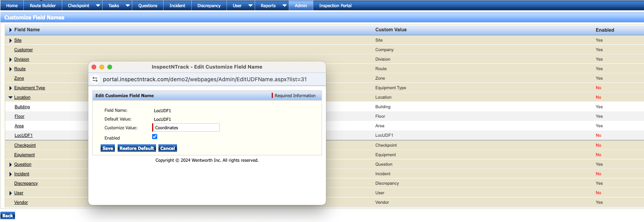The width and height of the screenshot is (644, 222).
Task: Uncheck the Enabled checkbox
Action: pyautogui.click(x=154, y=137)
